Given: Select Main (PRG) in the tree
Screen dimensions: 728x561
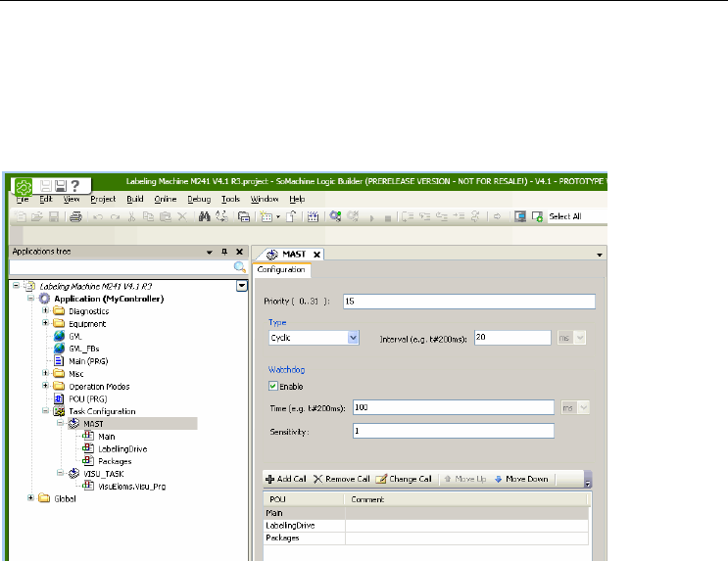Looking at the screenshot, I should tap(88, 361).
